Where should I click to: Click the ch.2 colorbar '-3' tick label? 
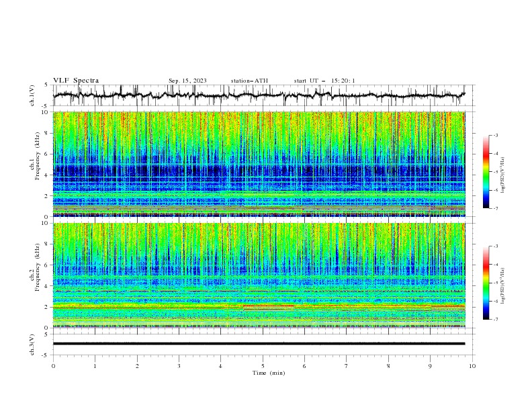coord(495,246)
